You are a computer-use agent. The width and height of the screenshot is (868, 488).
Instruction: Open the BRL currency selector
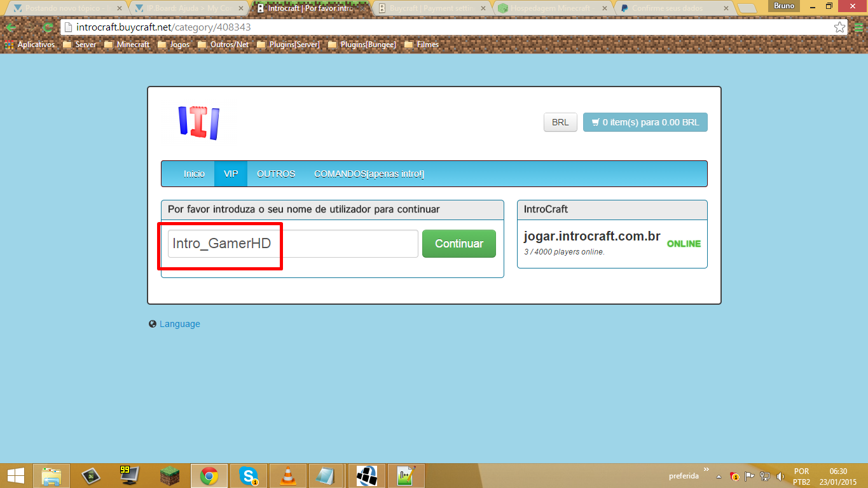coord(560,122)
